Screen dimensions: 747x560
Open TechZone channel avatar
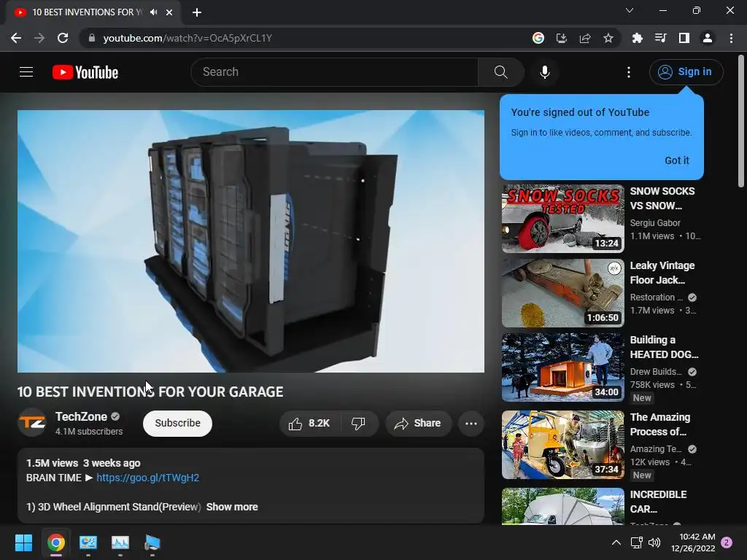(32, 422)
